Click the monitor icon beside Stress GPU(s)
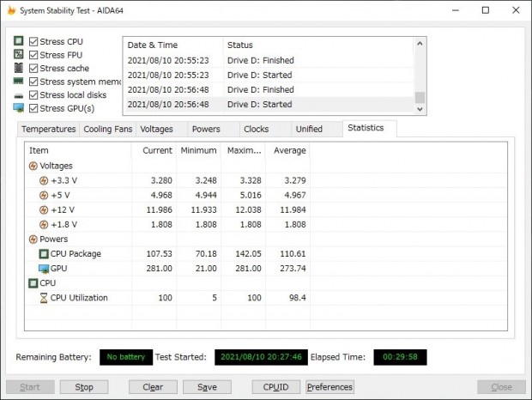Image resolution: width=532 pixels, height=400 pixels. (18, 108)
